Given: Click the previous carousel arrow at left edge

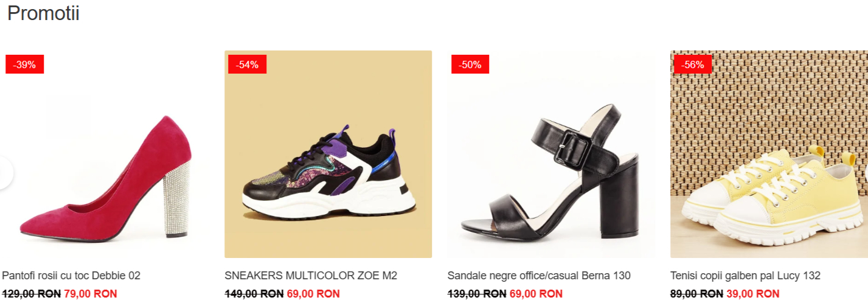Looking at the screenshot, I should [5, 173].
